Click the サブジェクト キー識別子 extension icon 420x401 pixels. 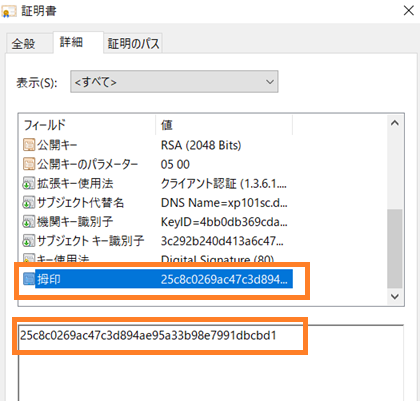click(29, 241)
